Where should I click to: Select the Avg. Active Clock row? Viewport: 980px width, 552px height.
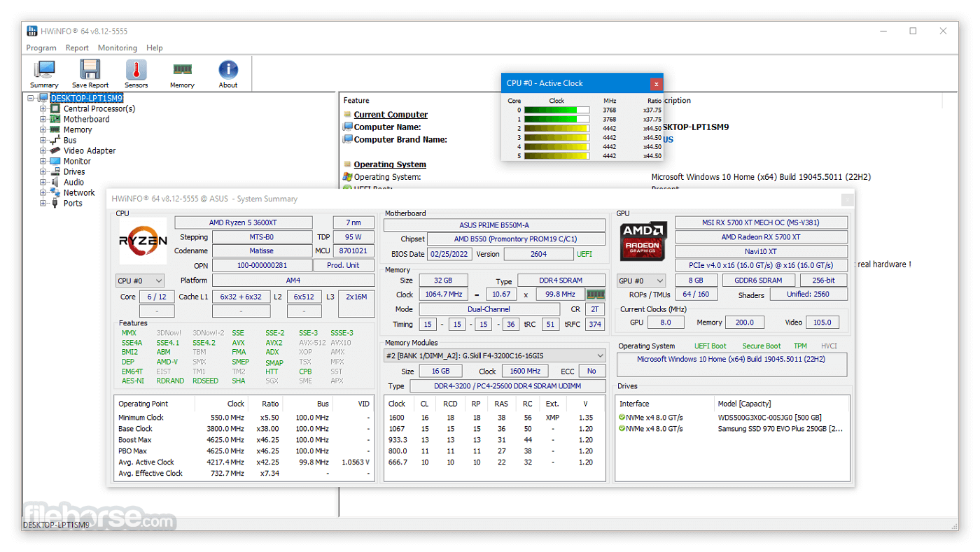click(x=244, y=462)
